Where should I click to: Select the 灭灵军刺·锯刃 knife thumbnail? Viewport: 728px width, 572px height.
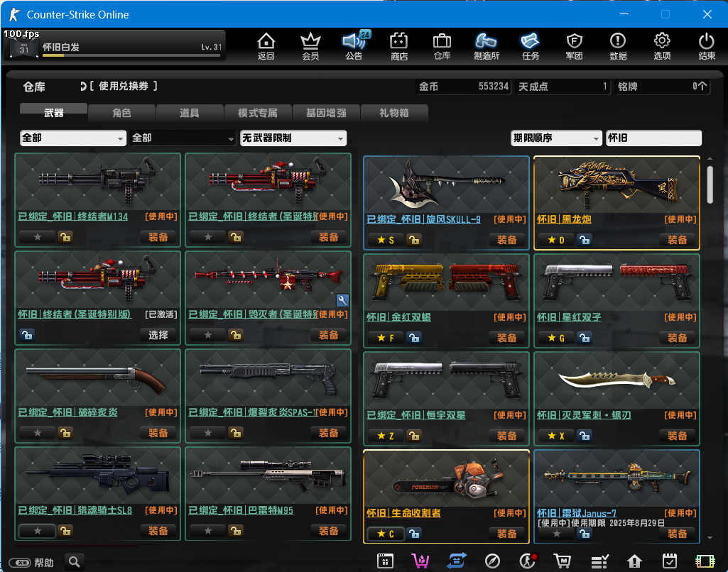pyautogui.click(x=616, y=380)
